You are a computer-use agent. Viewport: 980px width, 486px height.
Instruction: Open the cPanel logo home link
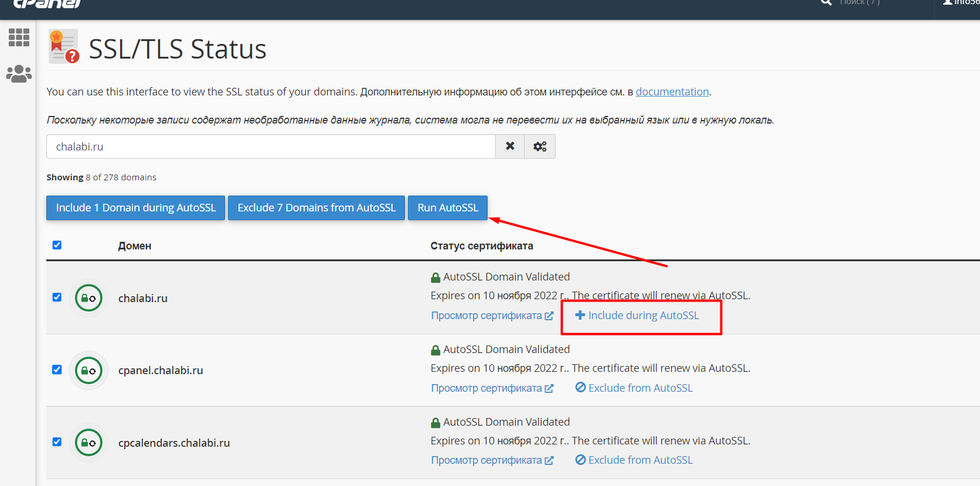pyautogui.click(x=47, y=4)
